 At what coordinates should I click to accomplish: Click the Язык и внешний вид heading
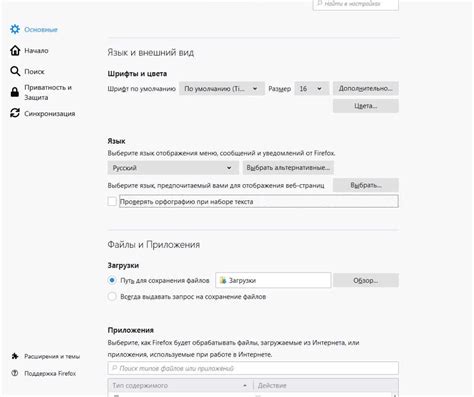coord(151,52)
